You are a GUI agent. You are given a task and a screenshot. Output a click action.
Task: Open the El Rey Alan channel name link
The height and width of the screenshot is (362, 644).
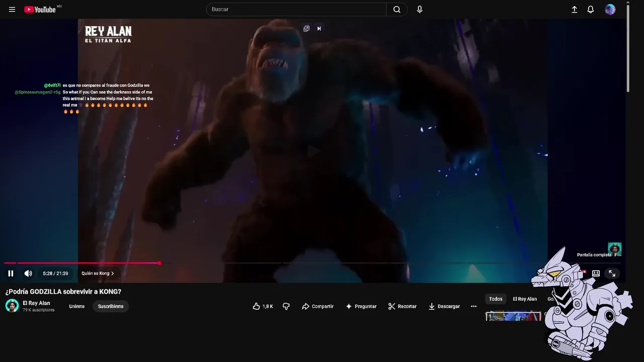click(x=36, y=303)
